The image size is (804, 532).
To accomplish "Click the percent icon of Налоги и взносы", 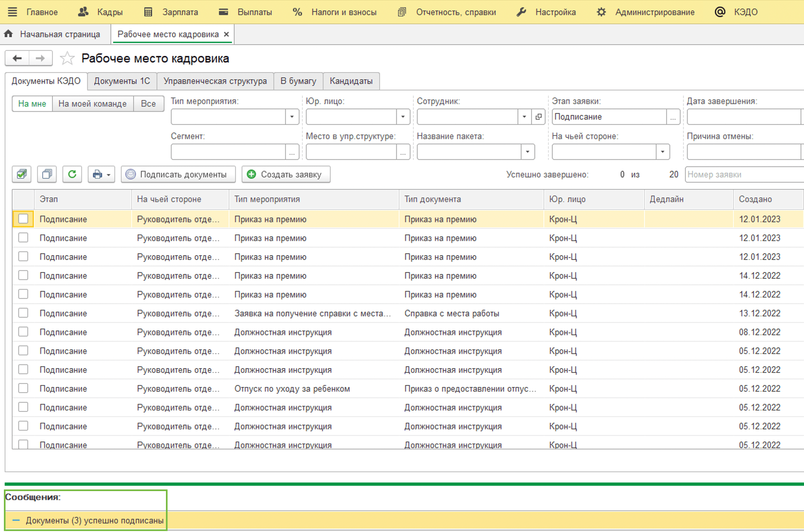I will (x=297, y=12).
